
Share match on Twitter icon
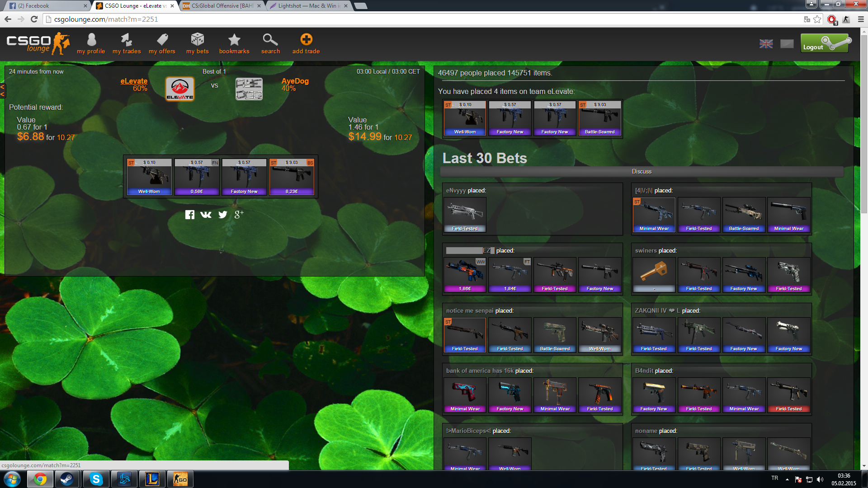click(223, 215)
